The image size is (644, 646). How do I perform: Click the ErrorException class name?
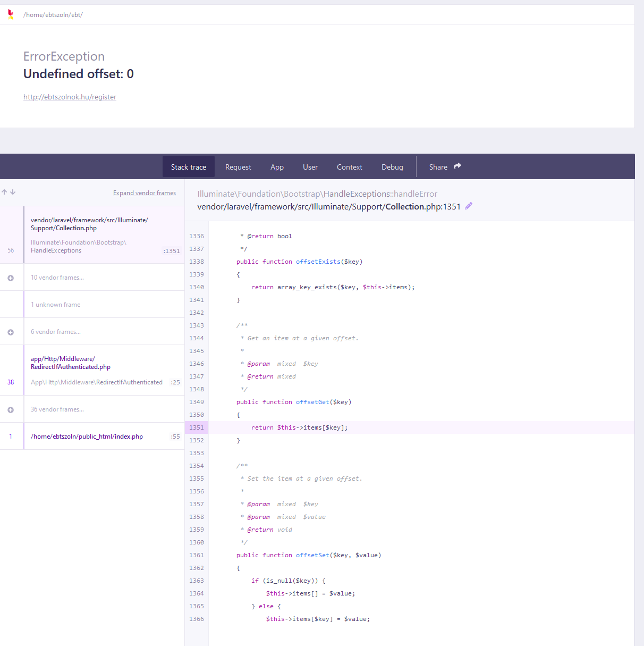(64, 56)
